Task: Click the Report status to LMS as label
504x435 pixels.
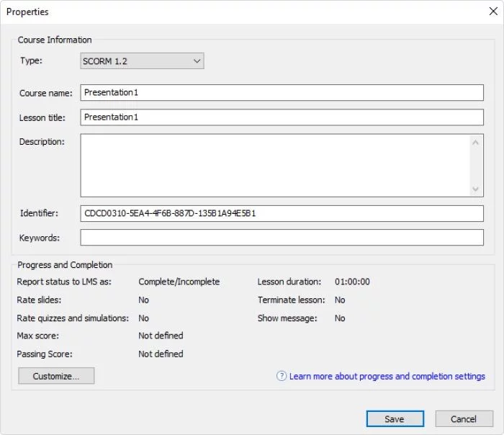Action: click(64, 282)
